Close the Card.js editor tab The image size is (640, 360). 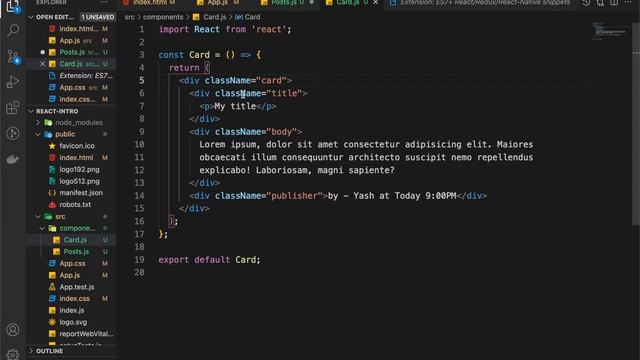[376, 3]
